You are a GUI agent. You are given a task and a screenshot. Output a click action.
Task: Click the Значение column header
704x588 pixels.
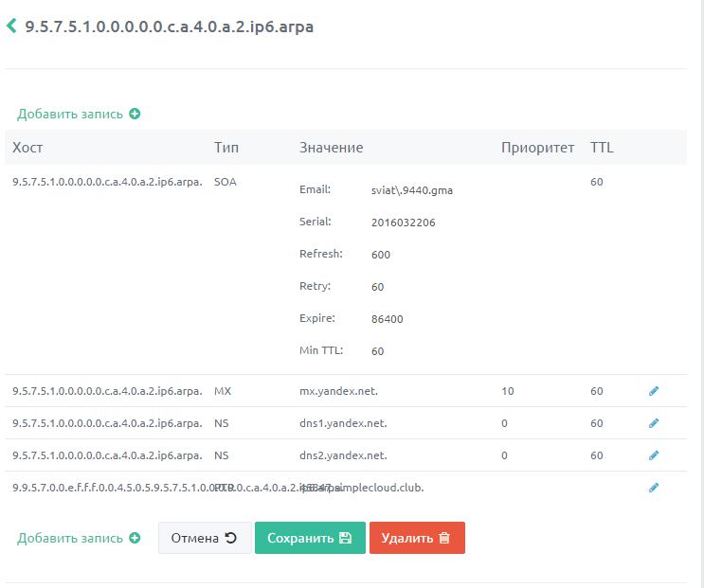(x=331, y=148)
